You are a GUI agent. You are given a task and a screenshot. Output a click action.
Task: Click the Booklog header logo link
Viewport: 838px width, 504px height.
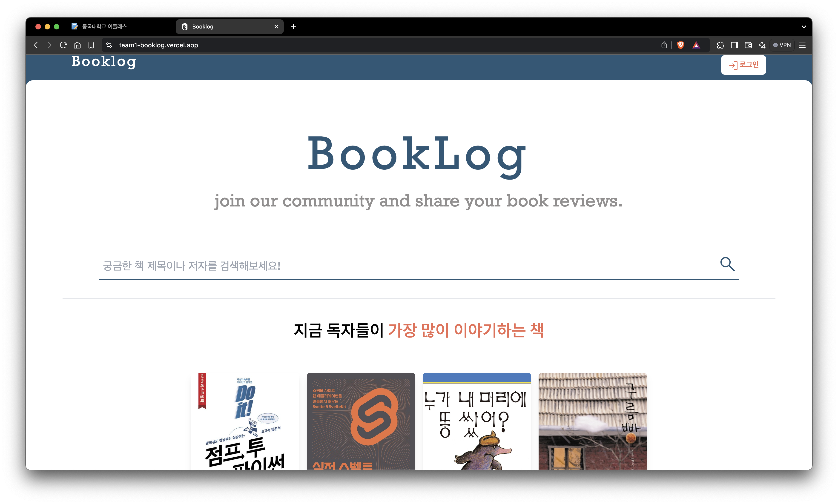104,62
